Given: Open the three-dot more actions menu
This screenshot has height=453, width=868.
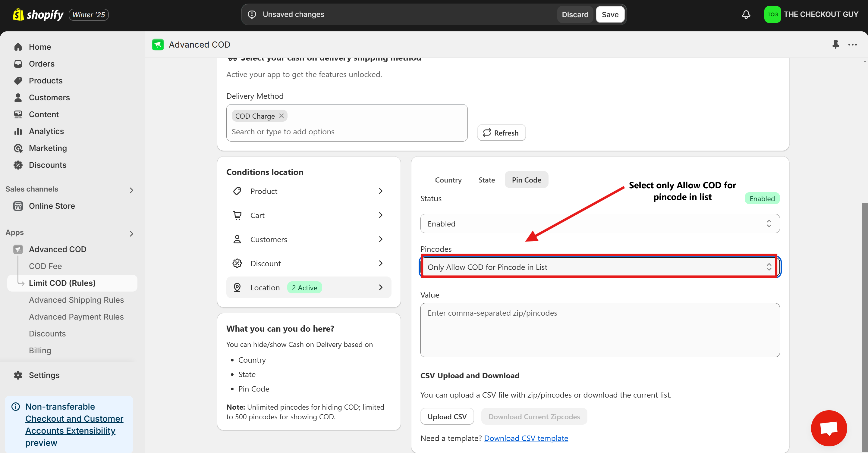Looking at the screenshot, I should (x=853, y=45).
